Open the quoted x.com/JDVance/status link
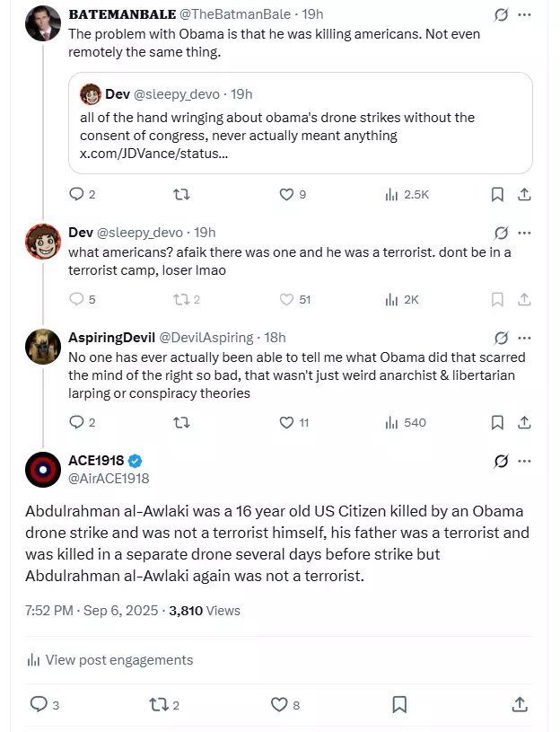The height and width of the screenshot is (732, 560). pos(153,154)
